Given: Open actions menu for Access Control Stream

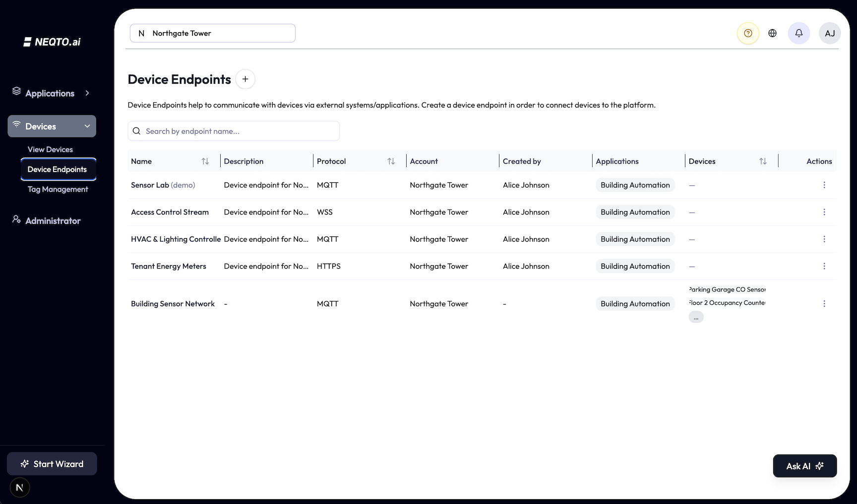Looking at the screenshot, I should [x=824, y=212].
